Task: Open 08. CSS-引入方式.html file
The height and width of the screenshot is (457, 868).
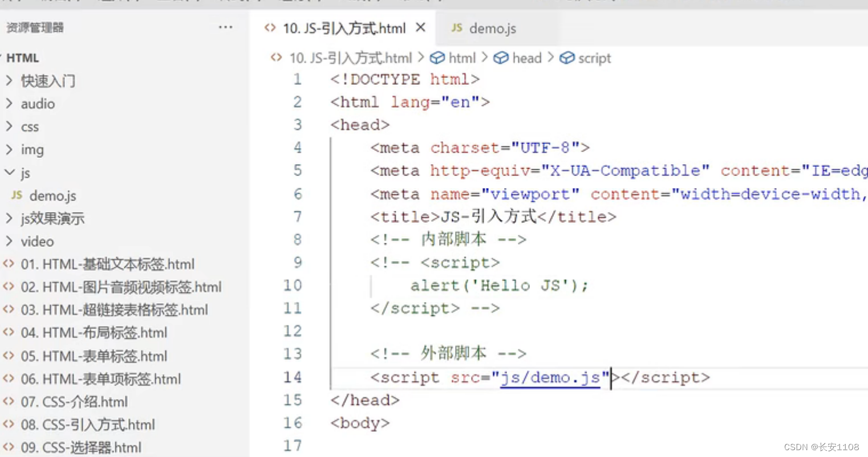Action: pyautogui.click(x=88, y=425)
